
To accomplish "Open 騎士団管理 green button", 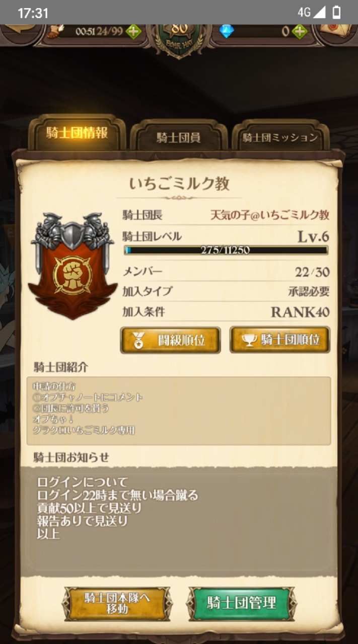I will pyautogui.click(x=241, y=603).
